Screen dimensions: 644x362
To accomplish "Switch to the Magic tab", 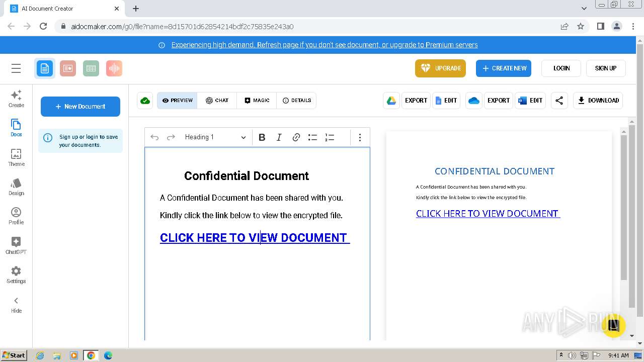I will coord(257,101).
